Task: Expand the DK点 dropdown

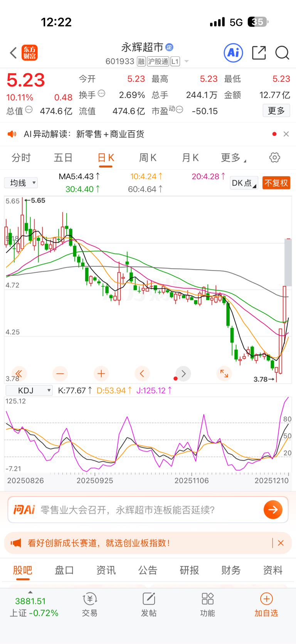Action: (244, 183)
